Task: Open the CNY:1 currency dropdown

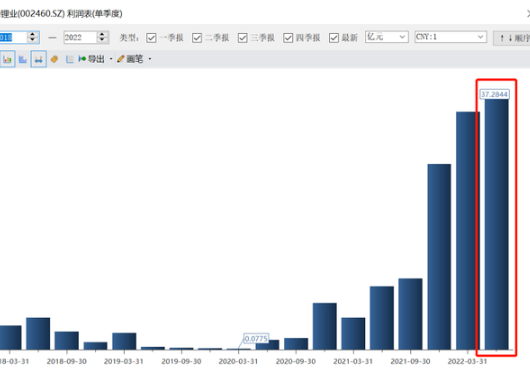Action: pyautogui.click(x=451, y=37)
